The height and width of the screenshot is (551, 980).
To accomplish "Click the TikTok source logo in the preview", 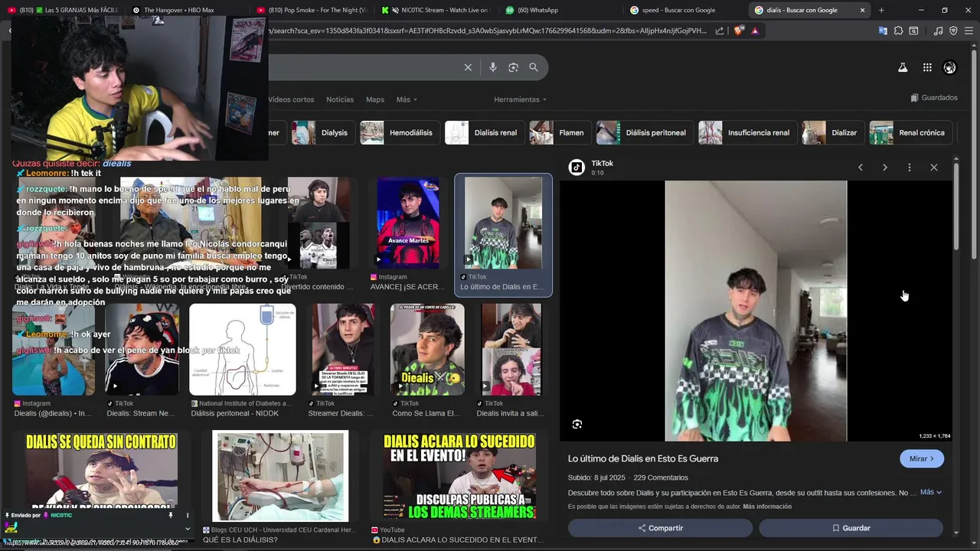I will pos(577,167).
